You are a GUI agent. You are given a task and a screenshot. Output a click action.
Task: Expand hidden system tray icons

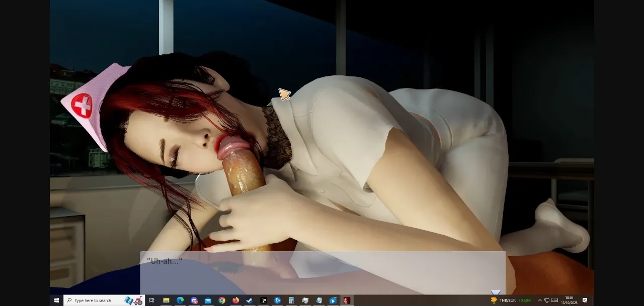[x=539, y=300]
